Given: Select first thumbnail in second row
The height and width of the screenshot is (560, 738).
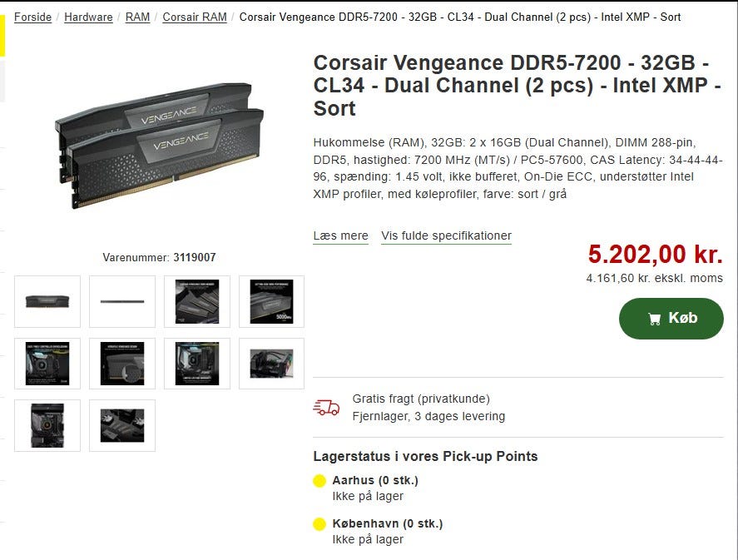Looking at the screenshot, I should (47, 364).
